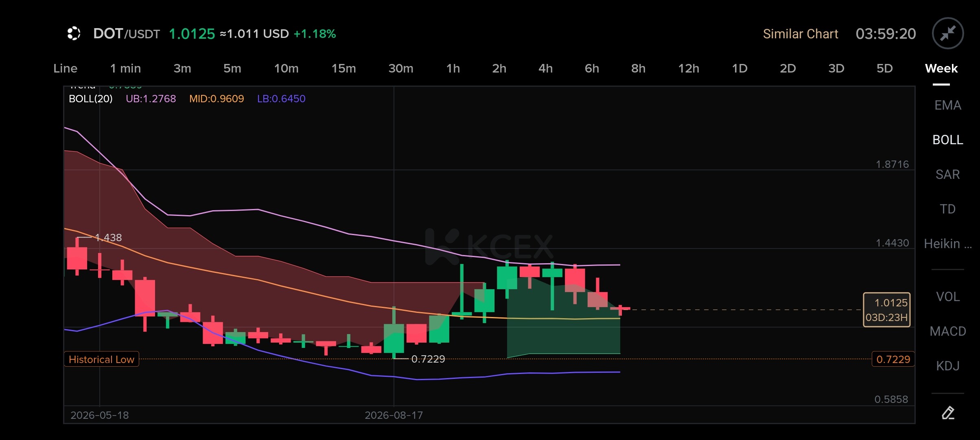Select the Week timeframe

941,68
